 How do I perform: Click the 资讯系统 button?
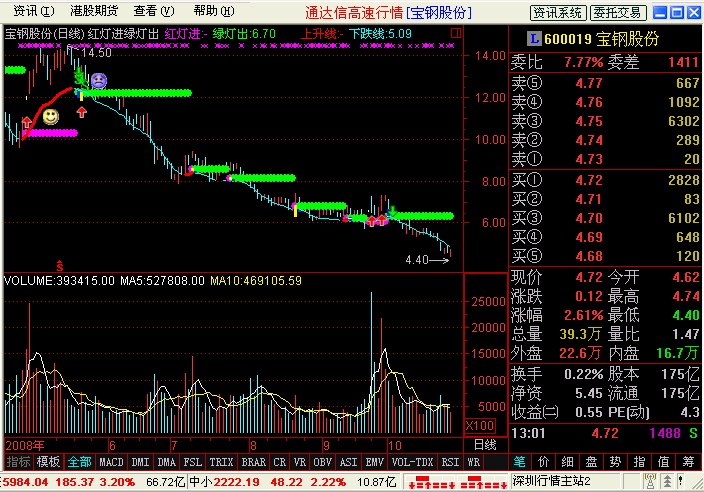[x=558, y=13]
